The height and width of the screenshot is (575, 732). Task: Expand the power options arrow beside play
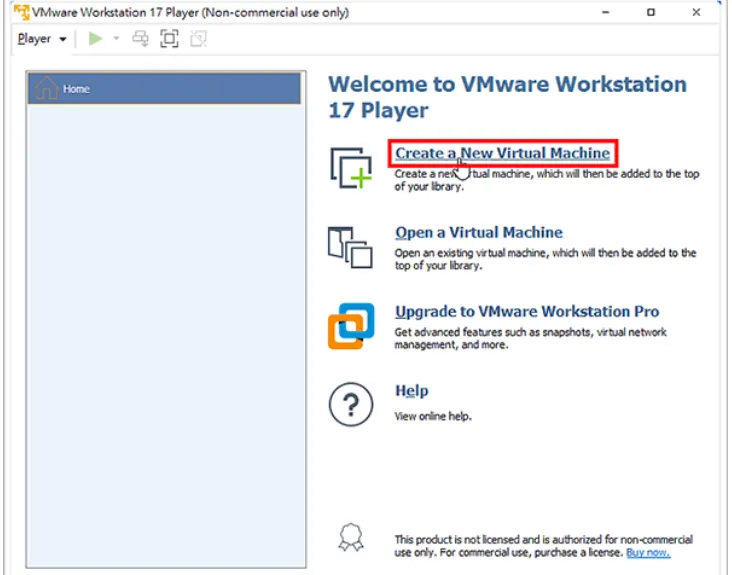point(116,38)
